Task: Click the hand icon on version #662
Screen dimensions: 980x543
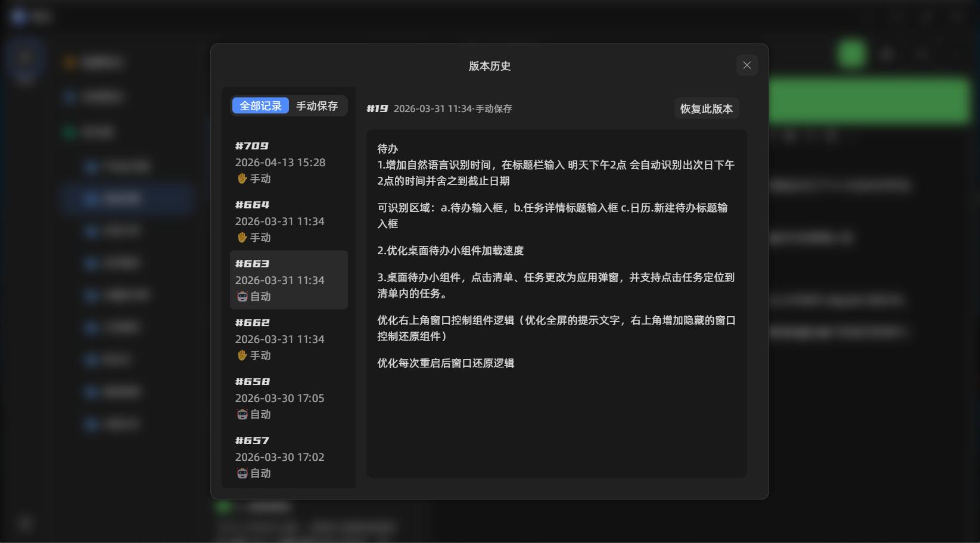Action: pos(242,355)
